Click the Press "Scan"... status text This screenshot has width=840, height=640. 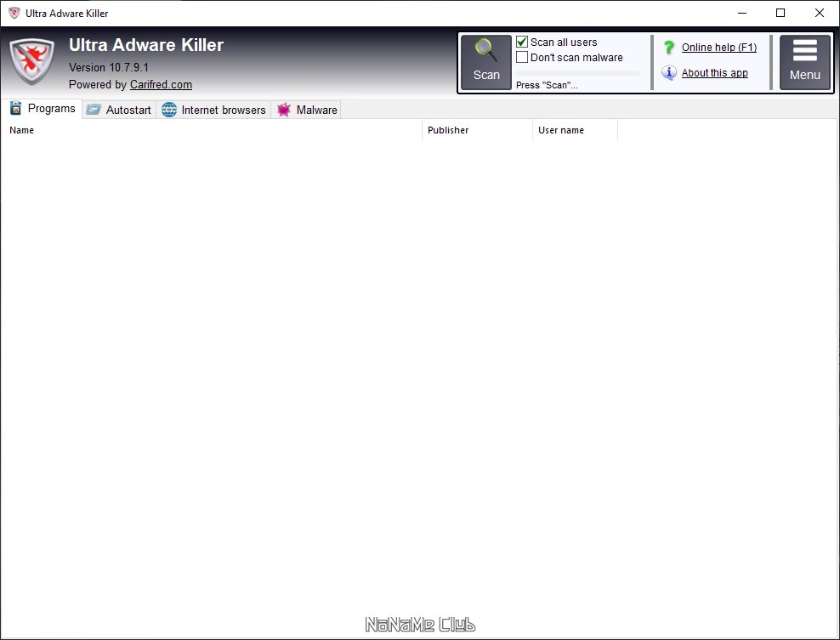tap(547, 85)
